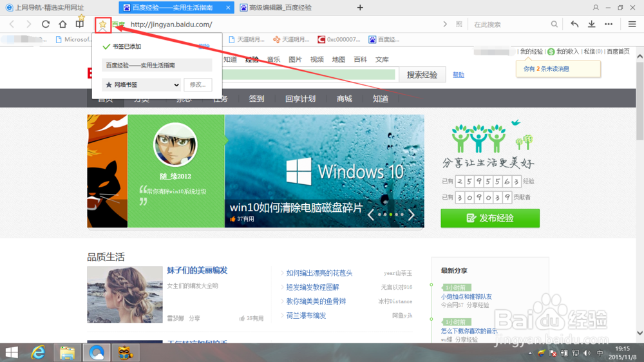Open 妹子们的美丽编发 article link

[197, 271]
